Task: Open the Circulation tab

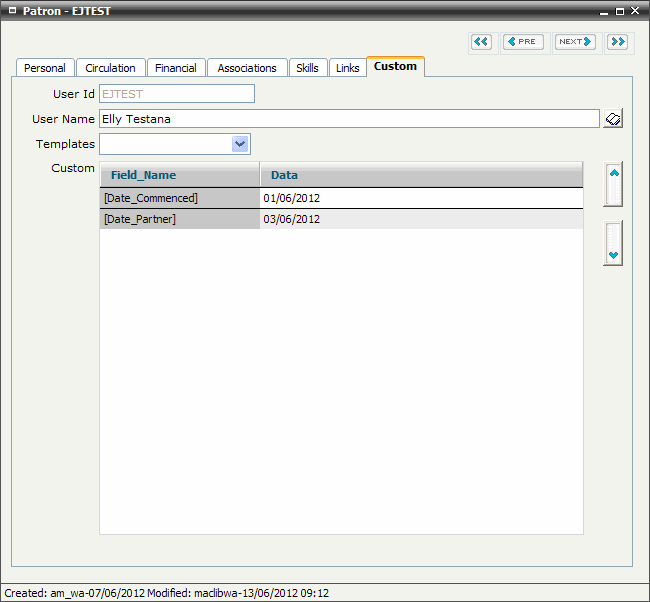Action: (110, 68)
